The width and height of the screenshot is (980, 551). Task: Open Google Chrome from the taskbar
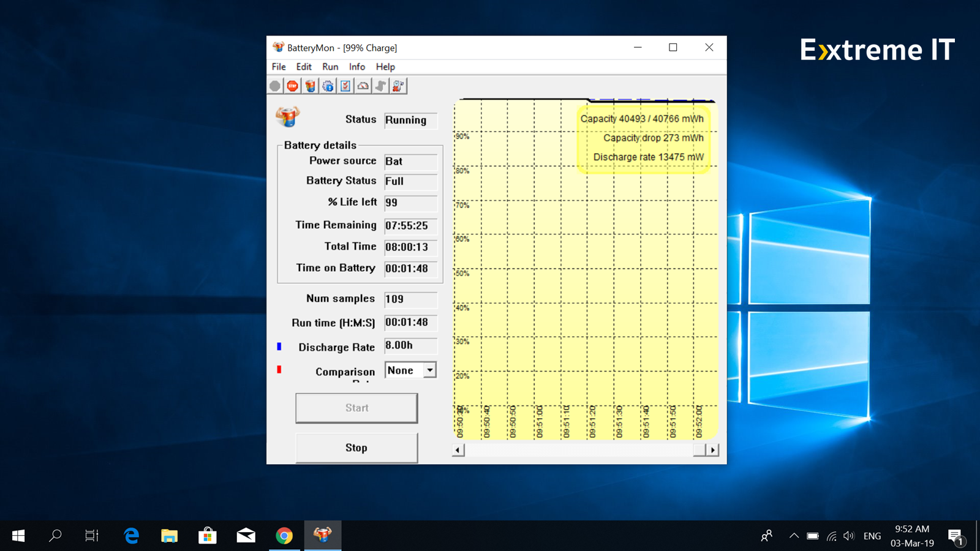coord(284,536)
